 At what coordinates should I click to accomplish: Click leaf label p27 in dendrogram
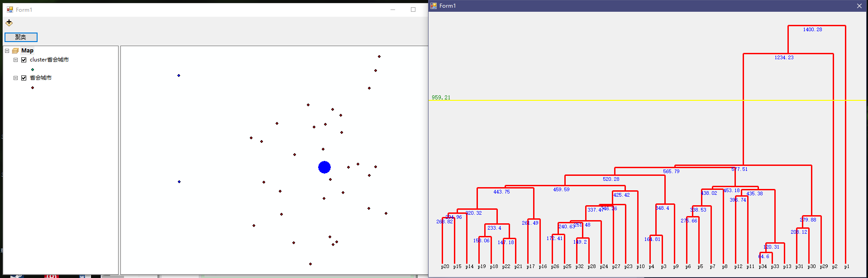coord(616,266)
